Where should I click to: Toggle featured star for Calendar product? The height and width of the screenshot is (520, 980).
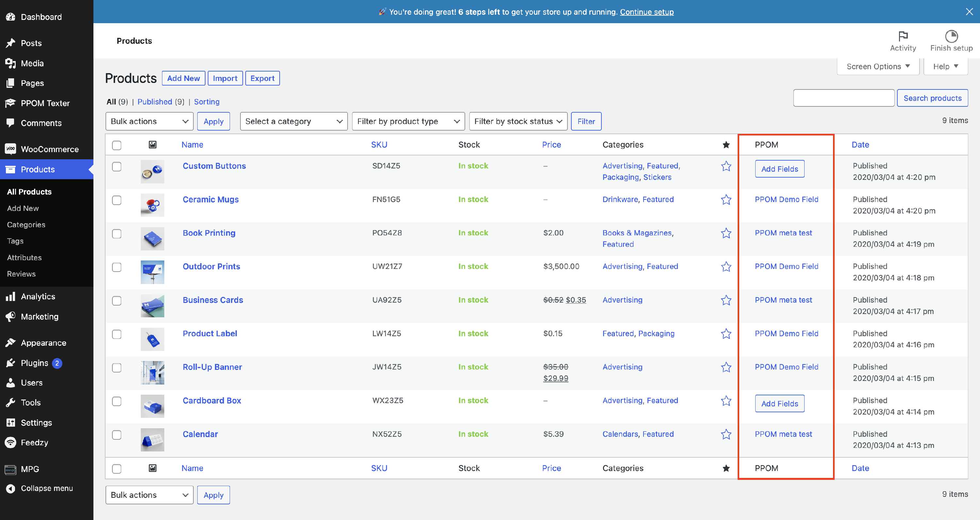(x=726, y=434)
